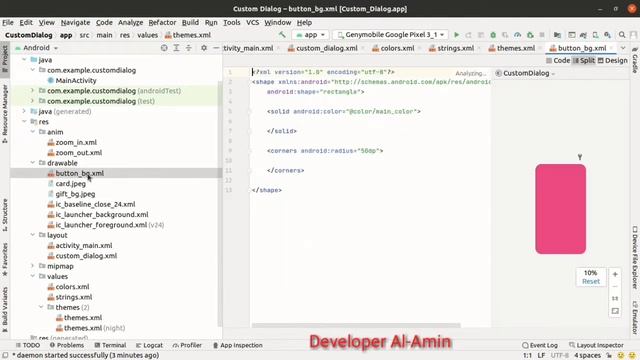Screen dimensions: 640x360
Task: Open the Problems tool window
Action: [x=67, y=345]
